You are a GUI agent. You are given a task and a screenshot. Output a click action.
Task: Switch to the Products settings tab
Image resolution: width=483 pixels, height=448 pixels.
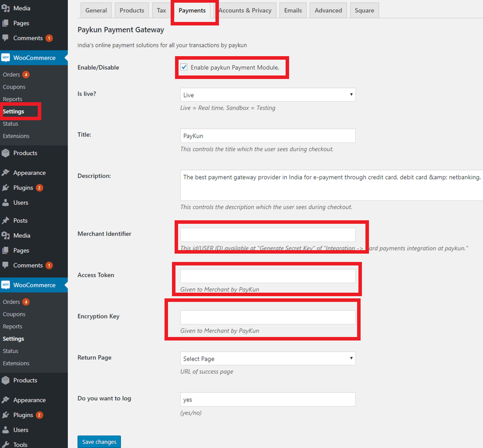pos(132,11)
